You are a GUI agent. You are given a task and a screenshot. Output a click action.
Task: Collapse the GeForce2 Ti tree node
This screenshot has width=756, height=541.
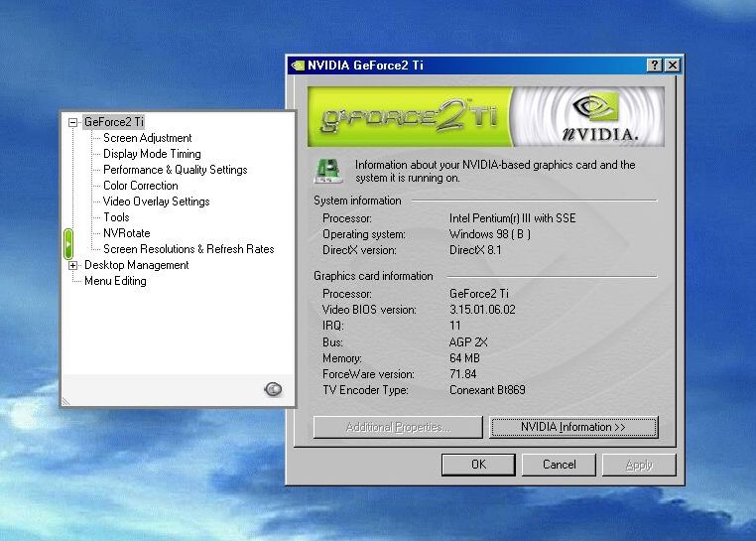click(x=72, y=122)
